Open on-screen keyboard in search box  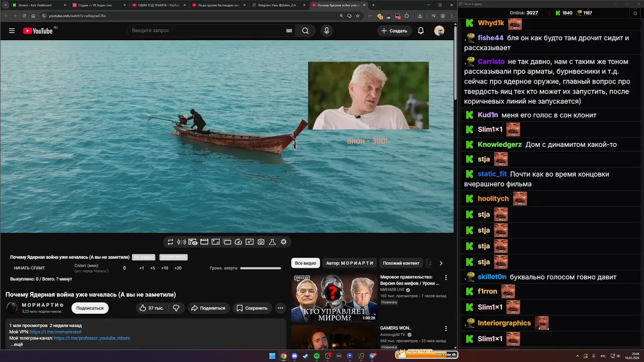point(289,31)
